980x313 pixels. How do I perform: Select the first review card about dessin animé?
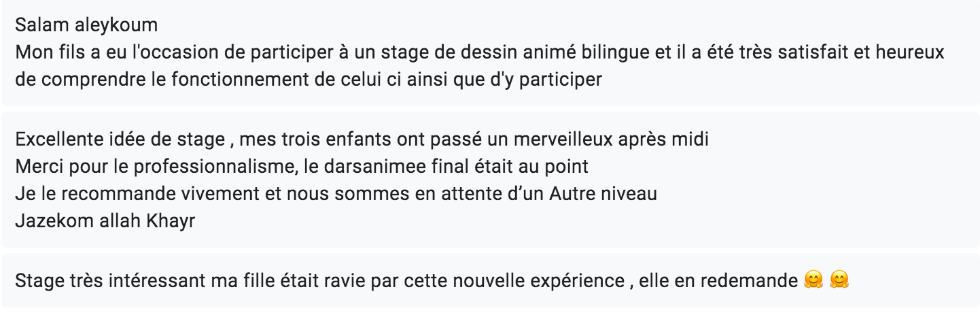click(490, 52)
